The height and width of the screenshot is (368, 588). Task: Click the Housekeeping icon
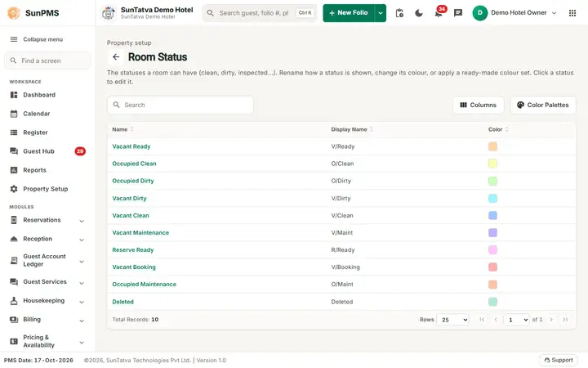14,301
